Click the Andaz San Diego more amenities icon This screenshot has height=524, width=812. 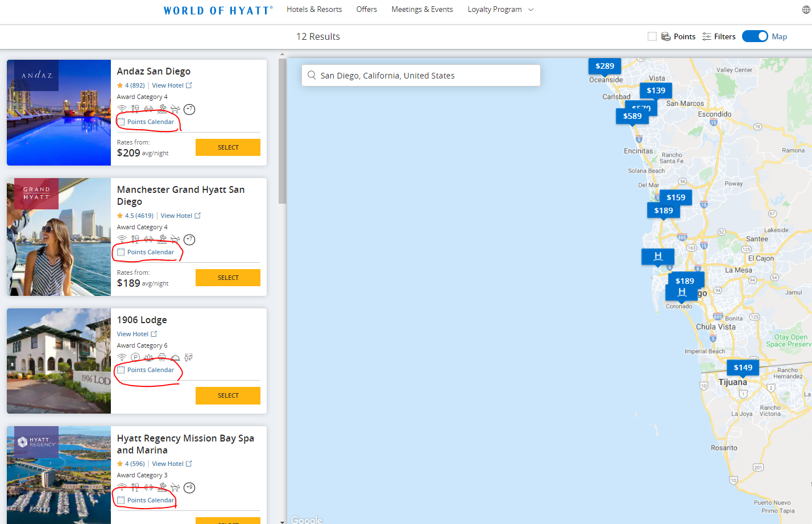(189, 109)
